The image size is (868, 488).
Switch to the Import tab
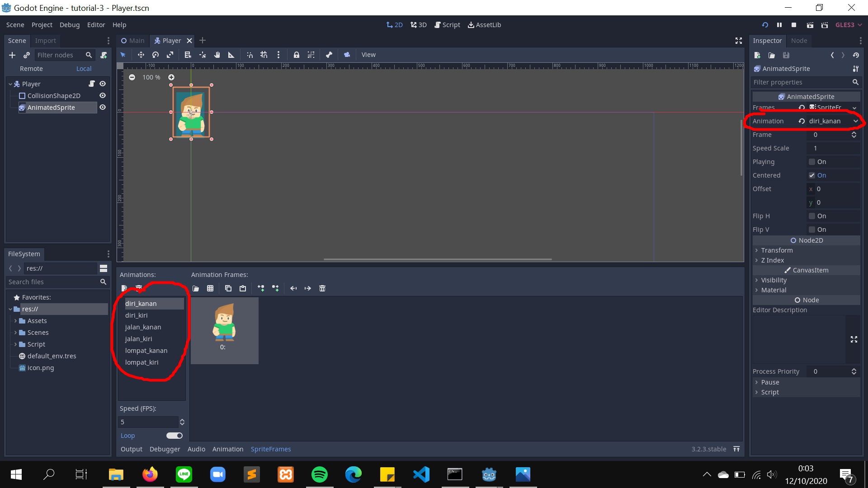46,41
